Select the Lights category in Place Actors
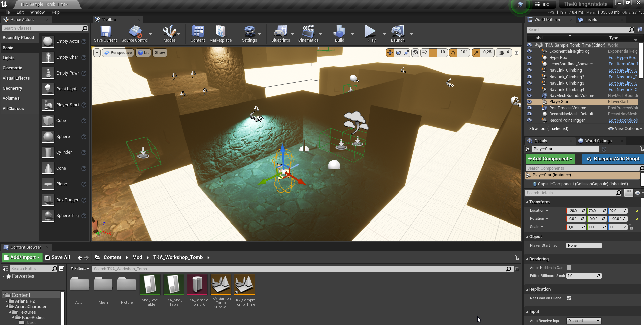Image resolution: width=644 pixels, height=325 pixels. coord(9,58)
